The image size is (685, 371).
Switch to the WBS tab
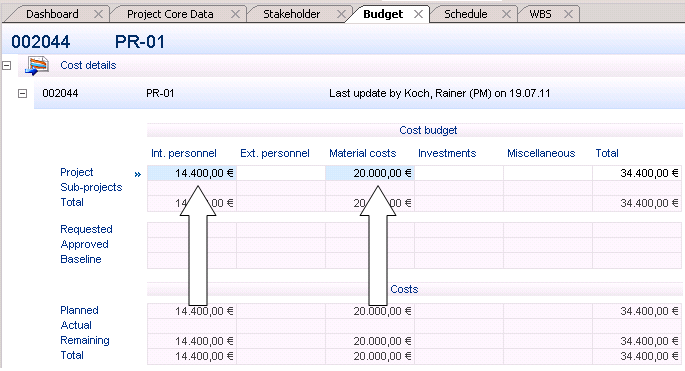point(540,14)
